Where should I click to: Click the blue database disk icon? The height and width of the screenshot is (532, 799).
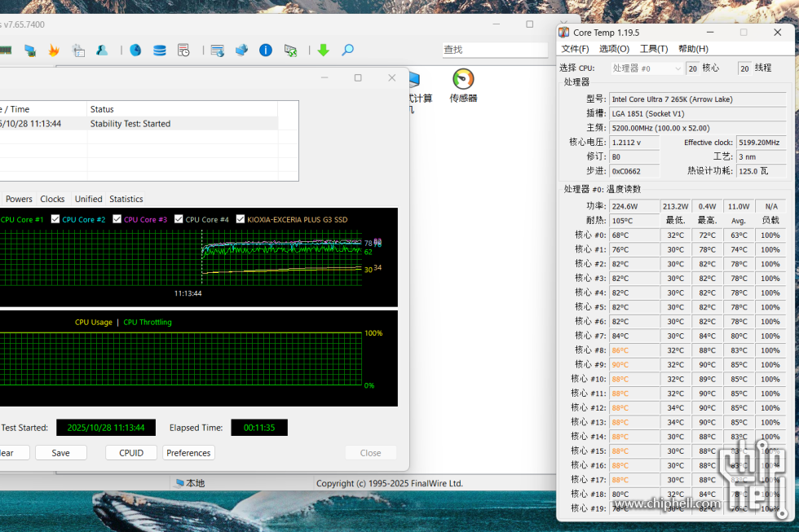(x=160, y=51)
